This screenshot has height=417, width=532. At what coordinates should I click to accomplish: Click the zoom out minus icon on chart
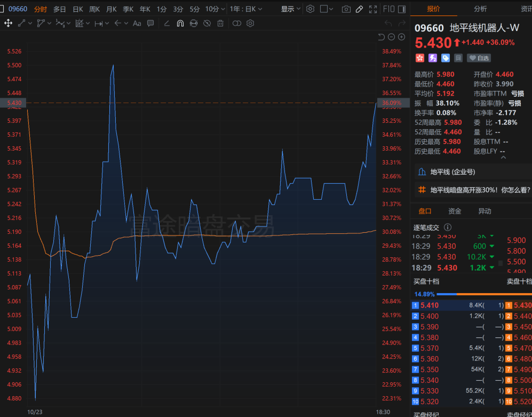[x=391, y=37]
